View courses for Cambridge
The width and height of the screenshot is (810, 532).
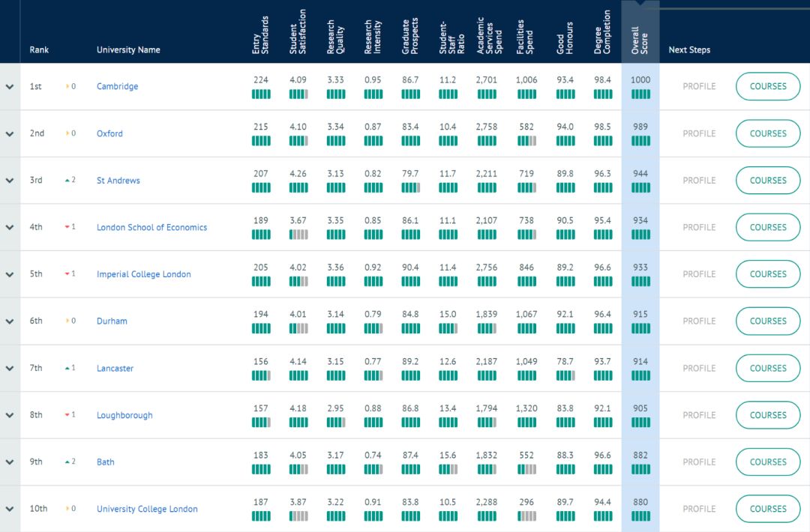pyautogui.click(x=768, y=86)
